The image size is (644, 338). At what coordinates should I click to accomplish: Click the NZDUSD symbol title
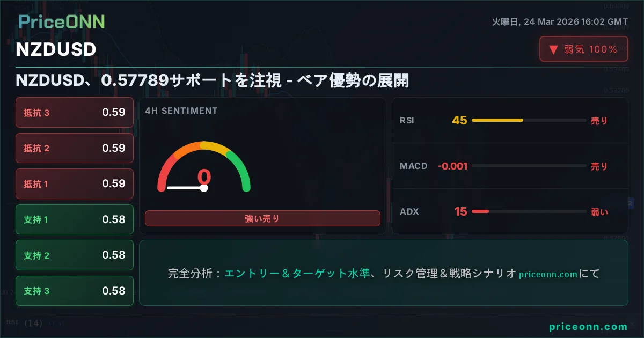pos(56,49)
